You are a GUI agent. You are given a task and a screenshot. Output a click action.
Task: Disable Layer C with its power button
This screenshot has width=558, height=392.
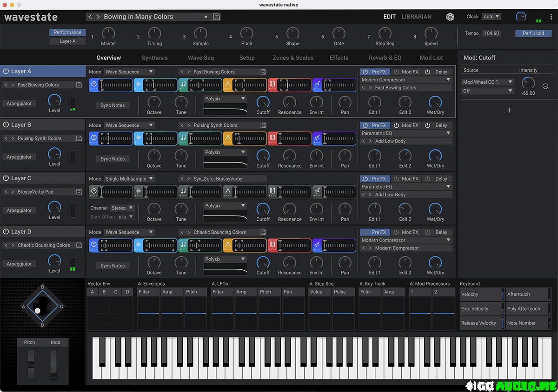click(6, 178)
